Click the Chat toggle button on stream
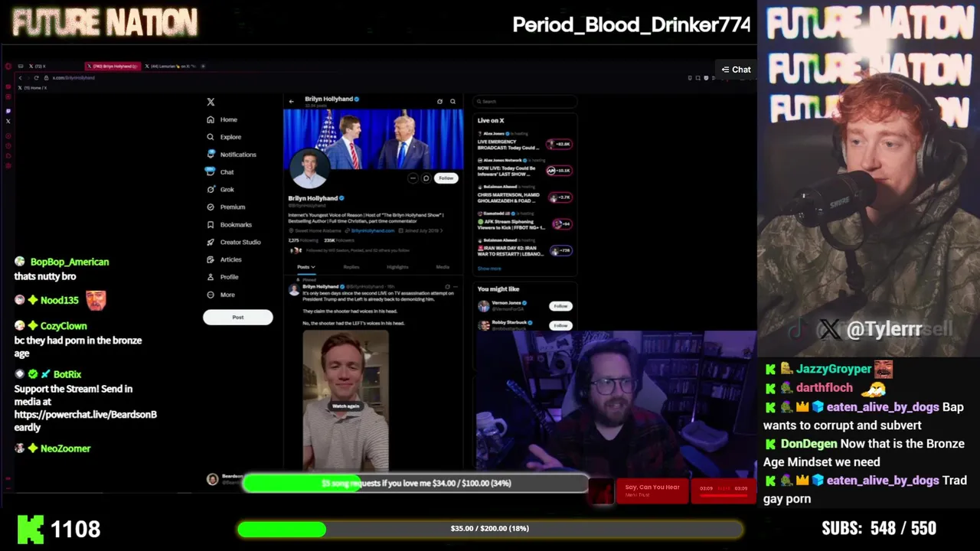980x551 pixels. point(736,70)
